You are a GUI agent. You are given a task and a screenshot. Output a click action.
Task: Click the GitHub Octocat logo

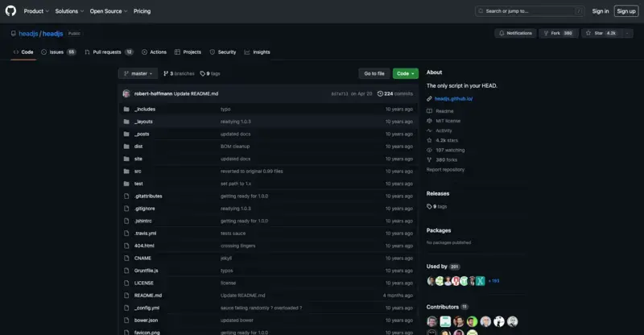10,10
